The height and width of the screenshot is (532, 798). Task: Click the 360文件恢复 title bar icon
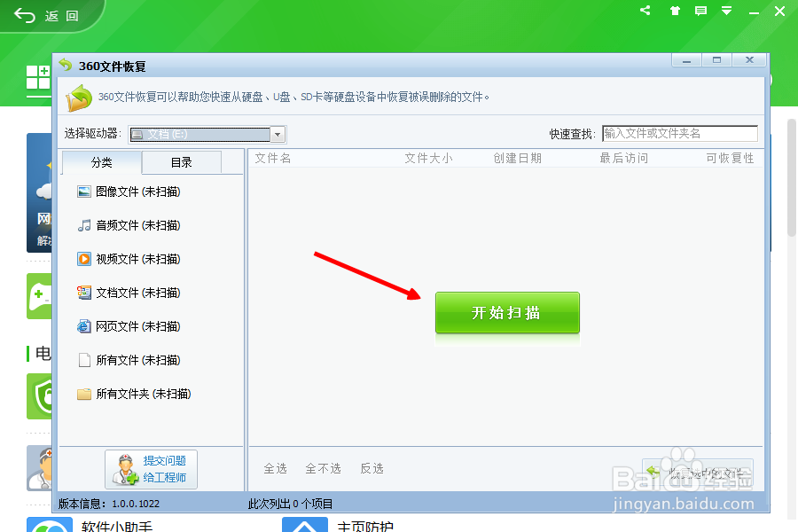click(x=66, y=65)
